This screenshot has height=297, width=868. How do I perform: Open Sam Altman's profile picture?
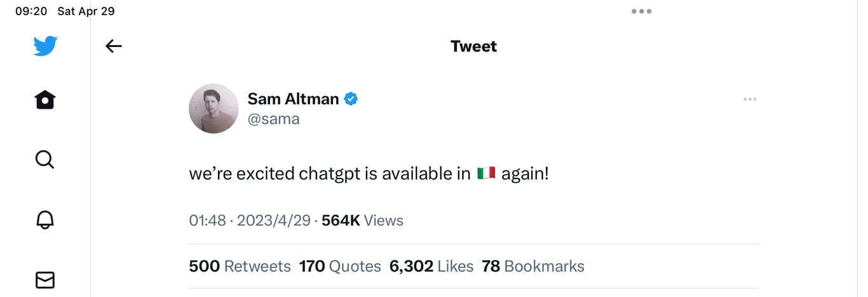point(214,108)
